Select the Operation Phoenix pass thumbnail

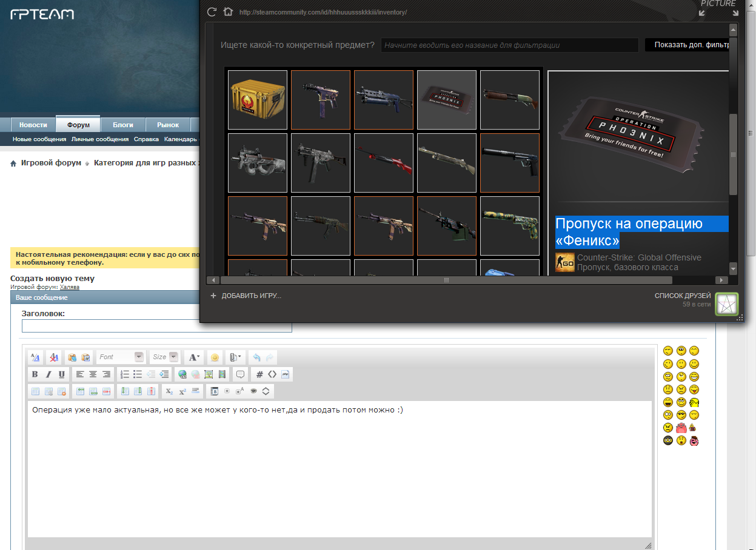click(447, 100)
